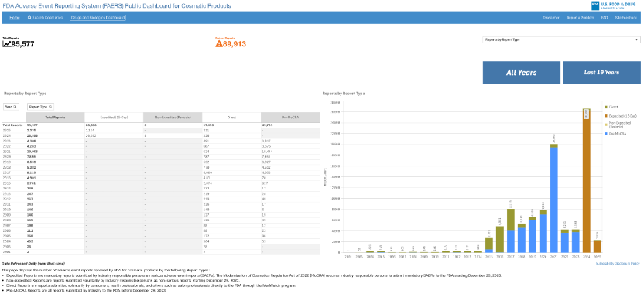Open the Reports by Report Type dropdown
Viewport: 644px width, 297px height.
561,39
